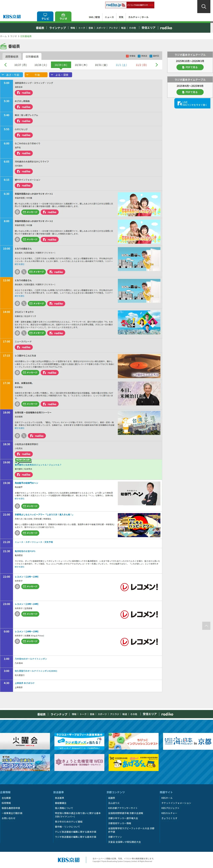
Task: Open 本日、米團治日和 thumbnail
Action: coord(139,394)
